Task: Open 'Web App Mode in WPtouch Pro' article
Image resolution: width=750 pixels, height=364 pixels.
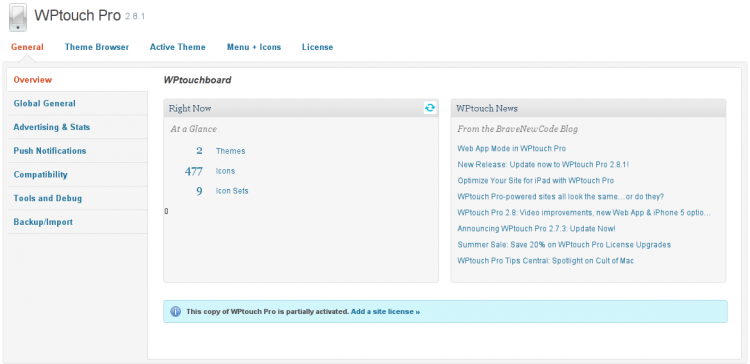Action: 512,149
